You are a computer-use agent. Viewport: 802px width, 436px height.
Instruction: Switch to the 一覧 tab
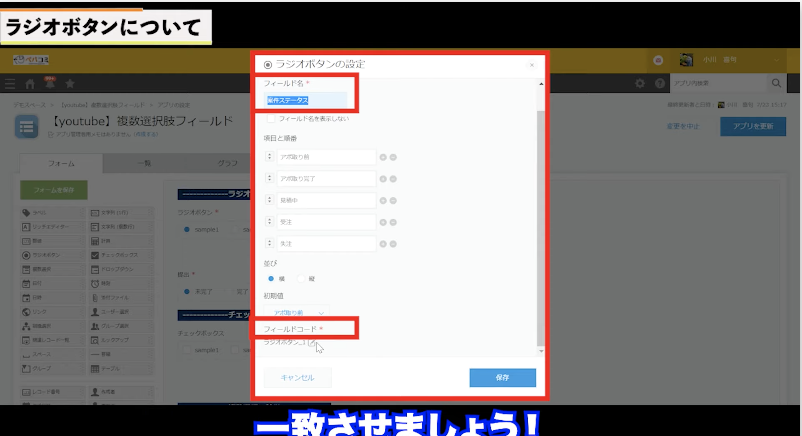[143, 164]
